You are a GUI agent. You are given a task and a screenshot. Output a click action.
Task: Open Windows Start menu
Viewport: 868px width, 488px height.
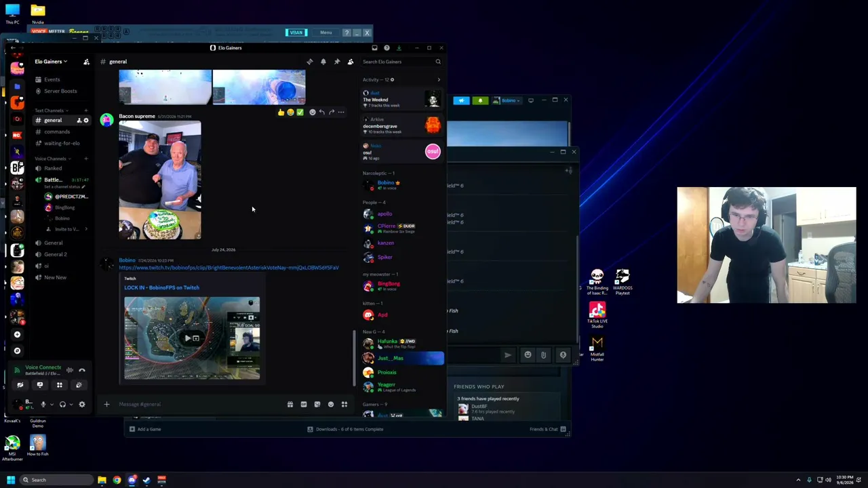[11, 480]
